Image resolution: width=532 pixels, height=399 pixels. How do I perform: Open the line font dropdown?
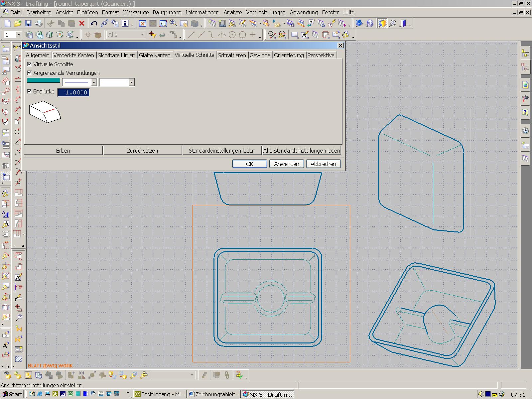click(94, 82)
